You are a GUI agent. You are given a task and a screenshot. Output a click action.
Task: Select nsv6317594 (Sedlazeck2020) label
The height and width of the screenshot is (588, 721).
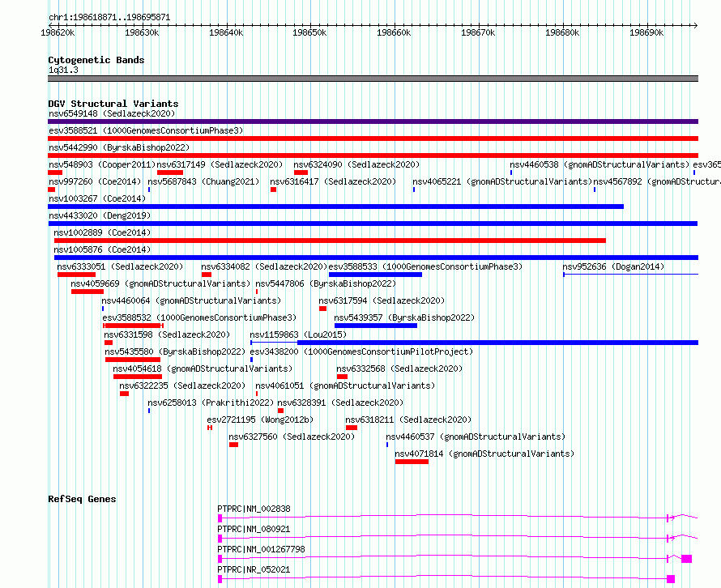(x=382, y=300)
